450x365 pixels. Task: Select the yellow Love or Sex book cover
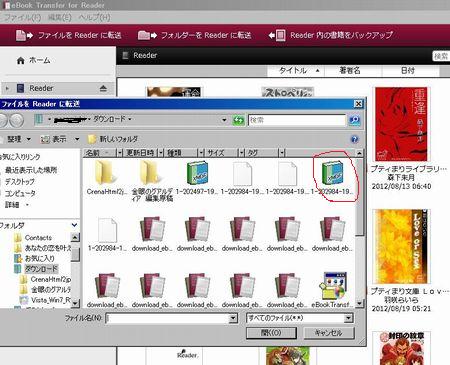tap(401, 246)
